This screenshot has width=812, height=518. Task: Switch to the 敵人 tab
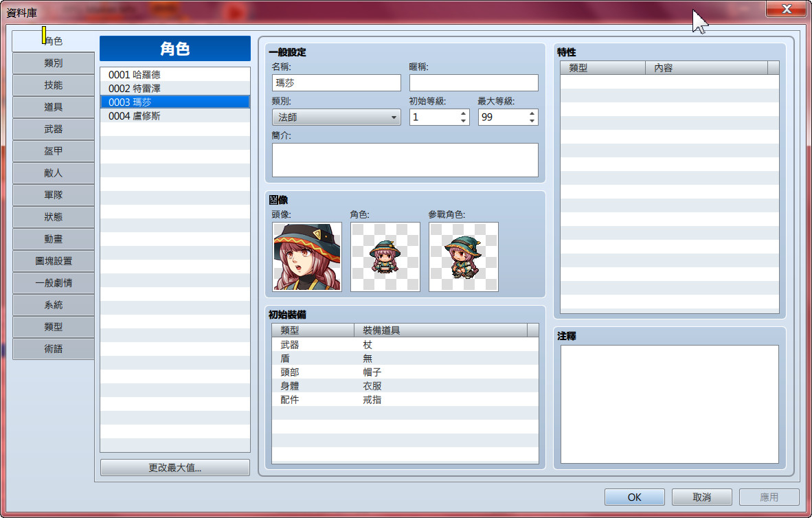click(x=54, y=173)
